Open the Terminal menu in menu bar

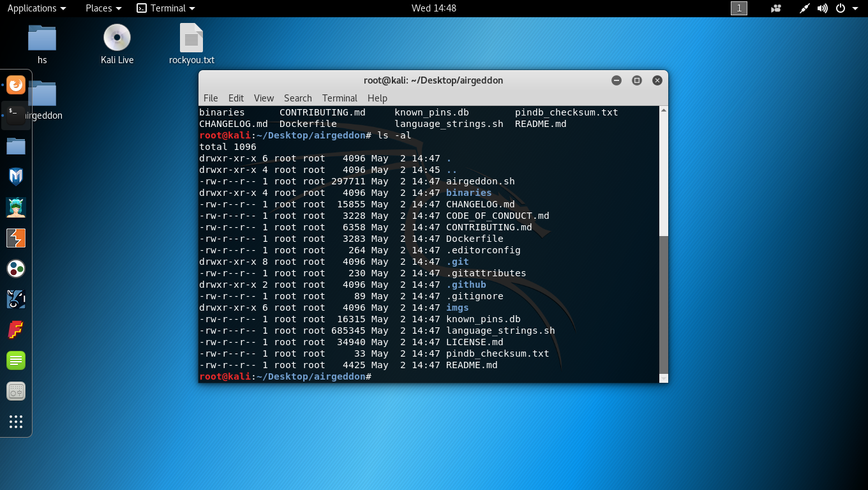[340, 98]
